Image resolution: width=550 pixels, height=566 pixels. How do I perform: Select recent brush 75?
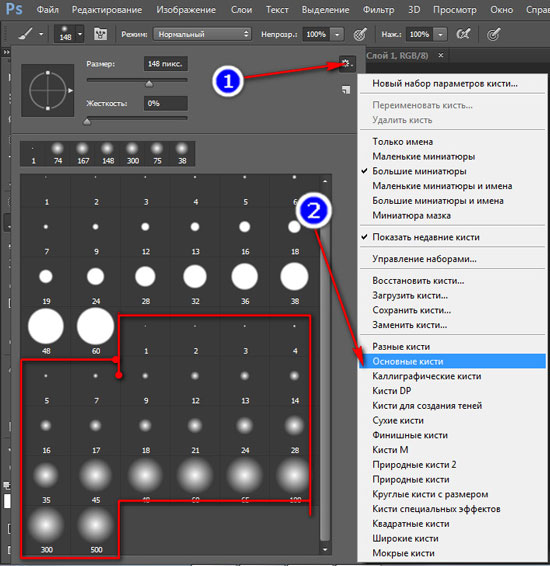pos(157,154)
